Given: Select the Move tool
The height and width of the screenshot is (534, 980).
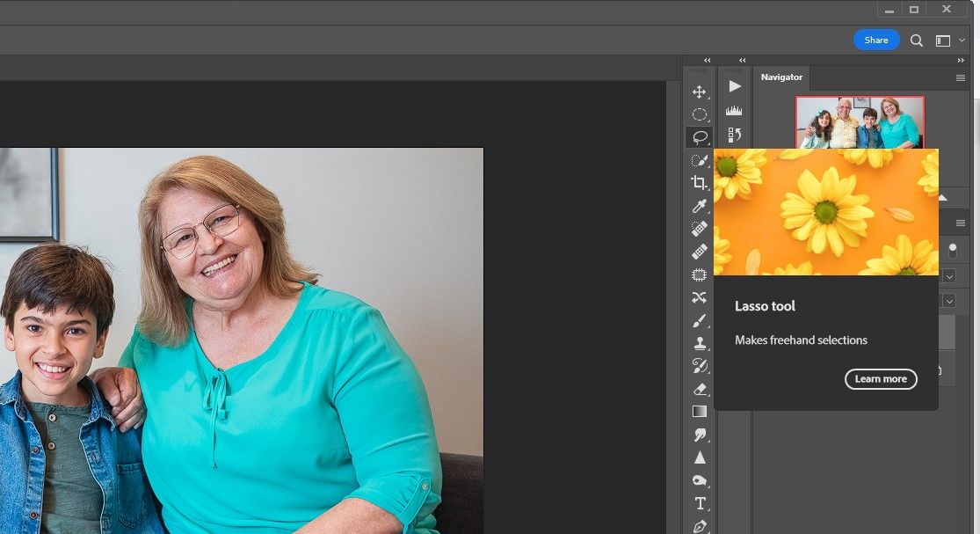Looking at the screenshot, I should (700, 91).
